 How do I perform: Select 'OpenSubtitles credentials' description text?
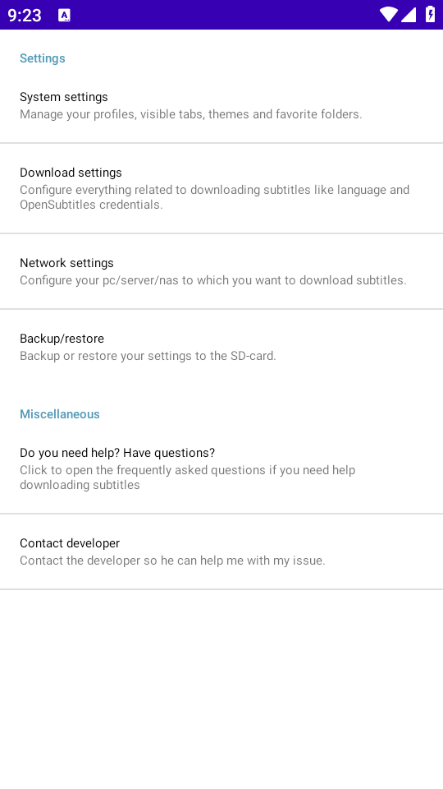pyautogui.click(x=91, y=205)
